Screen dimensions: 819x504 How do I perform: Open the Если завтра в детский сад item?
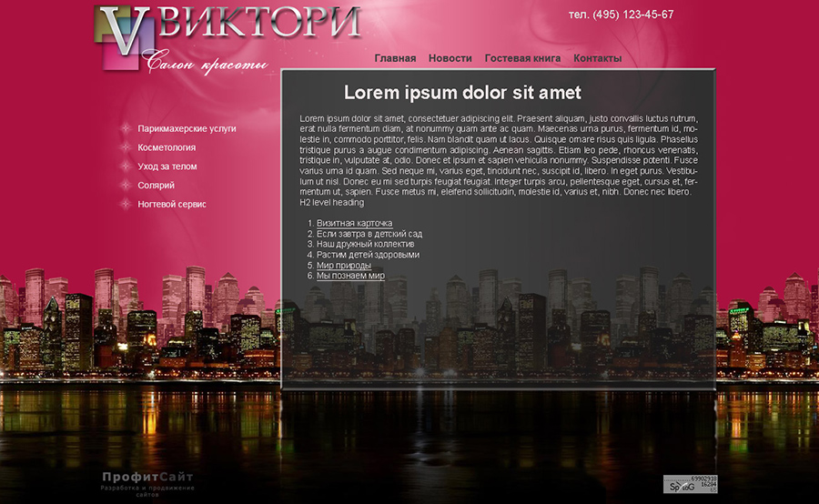(x=369, y=234)
